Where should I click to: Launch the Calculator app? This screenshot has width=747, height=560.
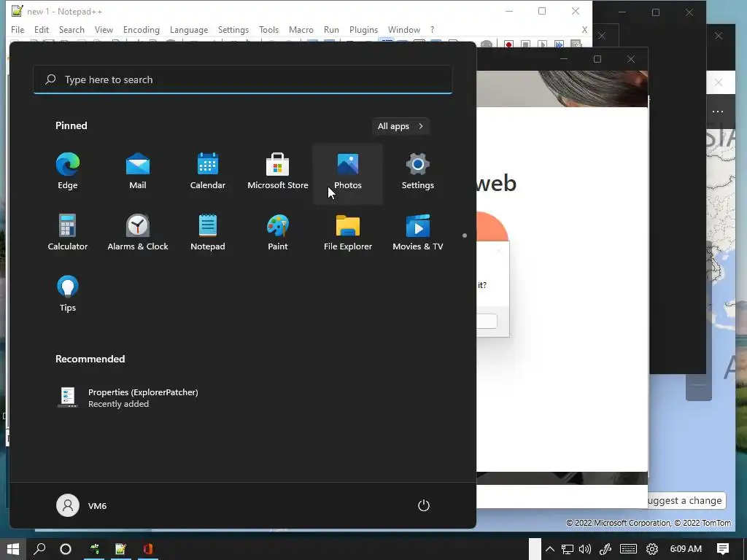[x=68, y=233]
